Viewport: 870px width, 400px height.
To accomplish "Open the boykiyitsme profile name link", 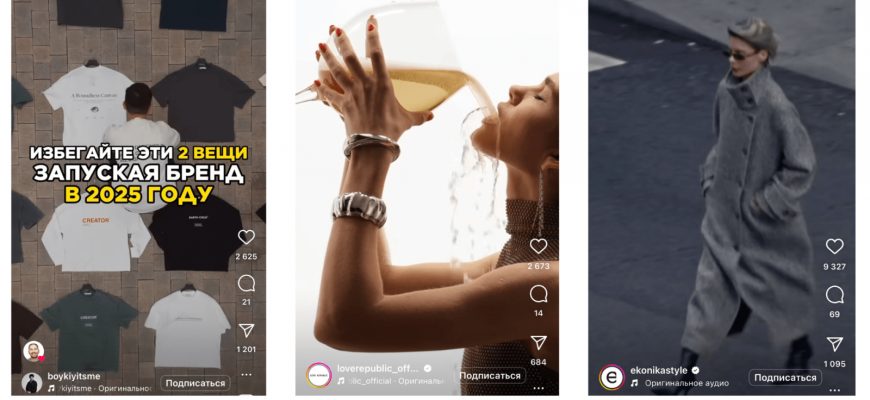I will [74, 376].
